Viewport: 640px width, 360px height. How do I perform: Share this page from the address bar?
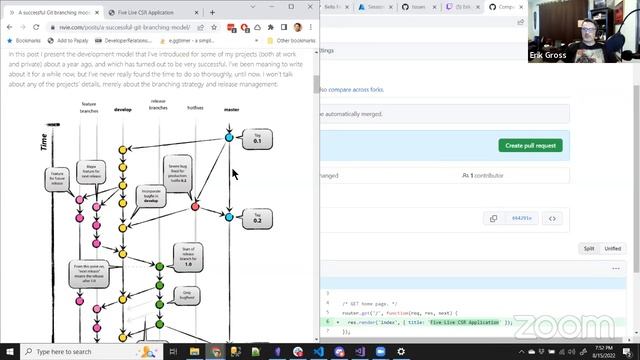201,27
